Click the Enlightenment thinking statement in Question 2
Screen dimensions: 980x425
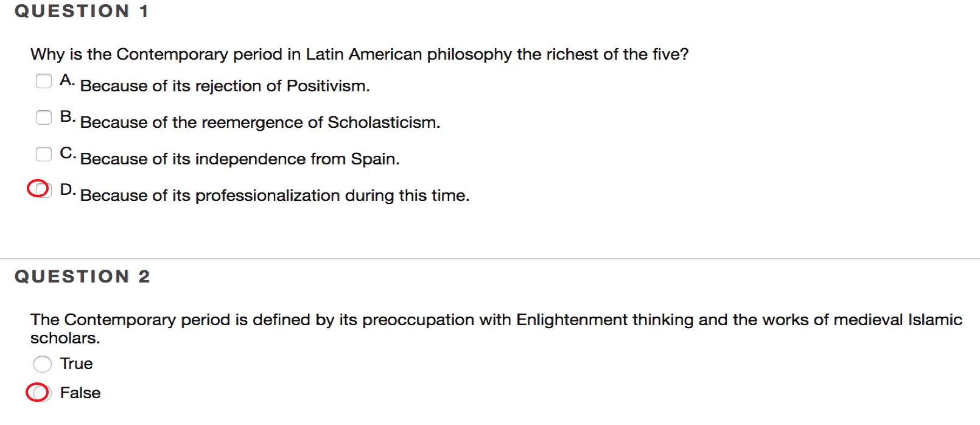(x=496, y=320)
